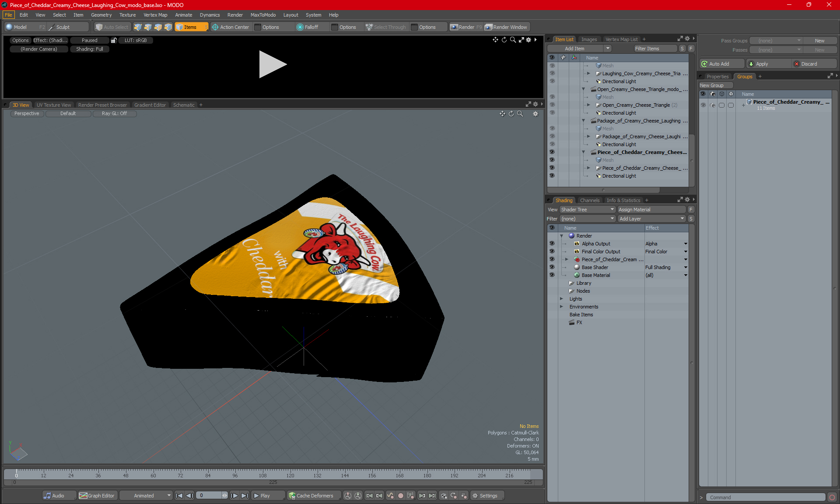Viewport: 840px width, 504px height.
Task: Toggle visibility of Piece_of_Cheddar Directional Light
Action: [552, 176]
